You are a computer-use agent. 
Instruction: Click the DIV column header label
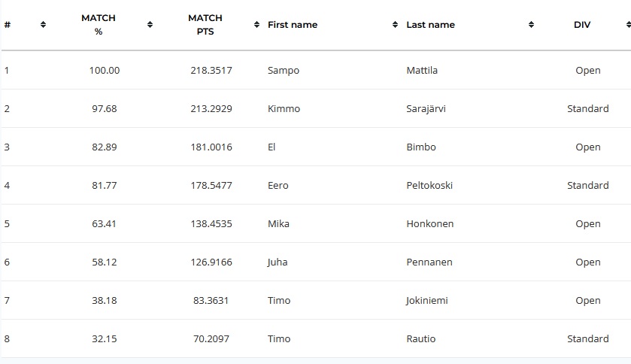[x=582, y=25]
